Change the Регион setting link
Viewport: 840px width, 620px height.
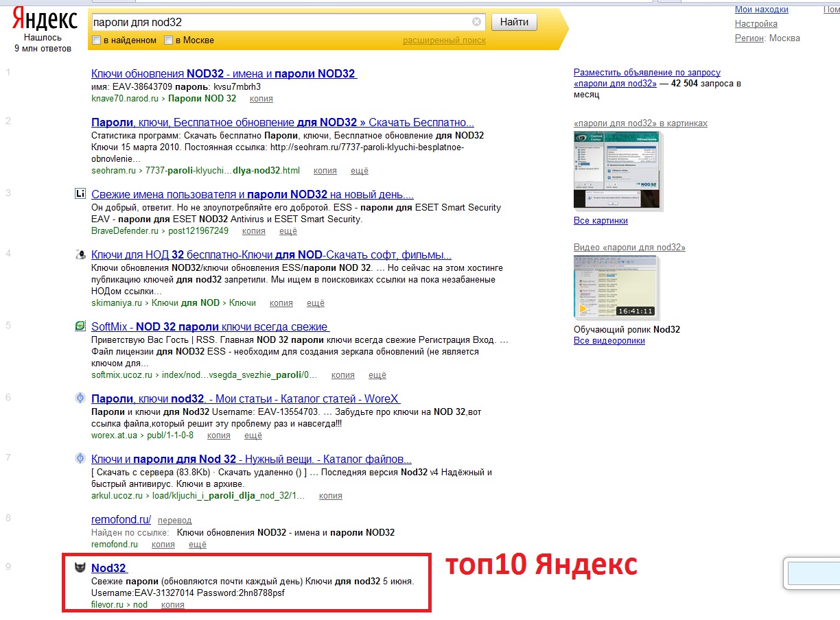[749, 38]
